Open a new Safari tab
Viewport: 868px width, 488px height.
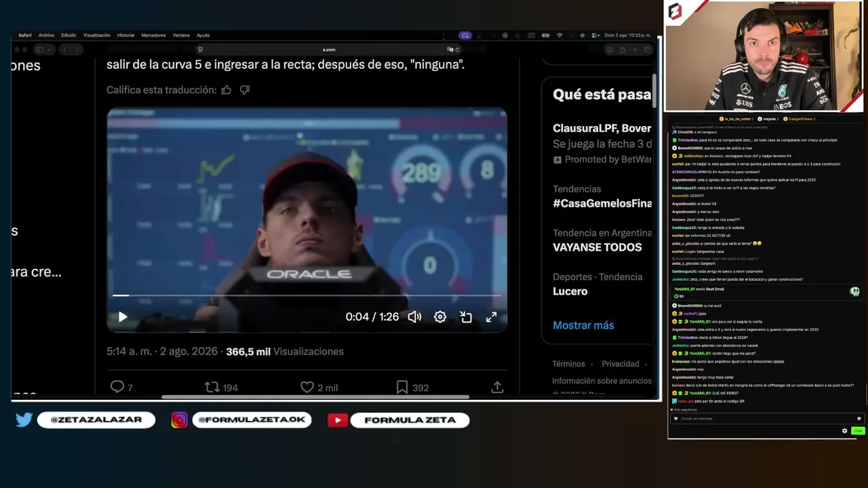635,49
